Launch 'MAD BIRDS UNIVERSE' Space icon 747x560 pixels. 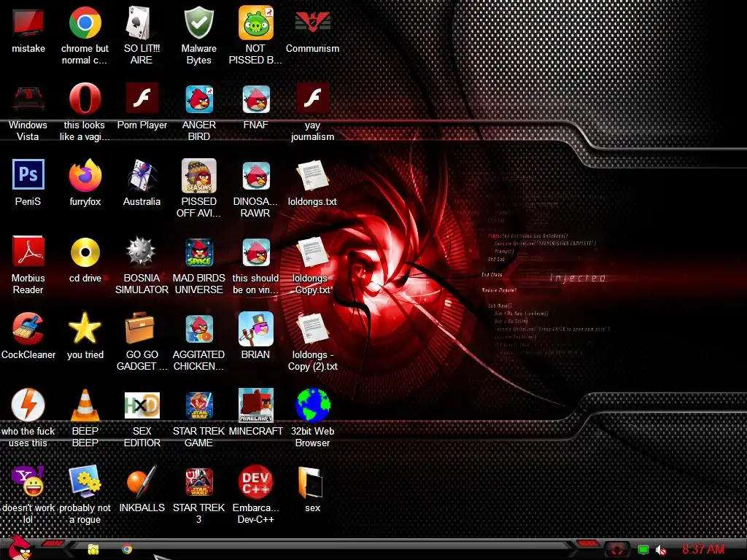pyautogui.click(x=198, y=252)
